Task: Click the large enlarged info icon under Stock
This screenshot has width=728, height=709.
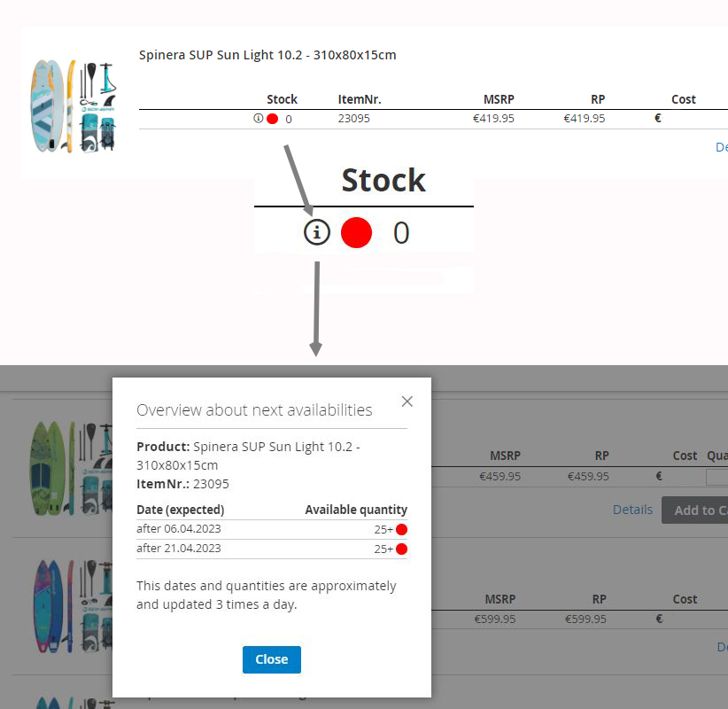Action: pos(317,232)
